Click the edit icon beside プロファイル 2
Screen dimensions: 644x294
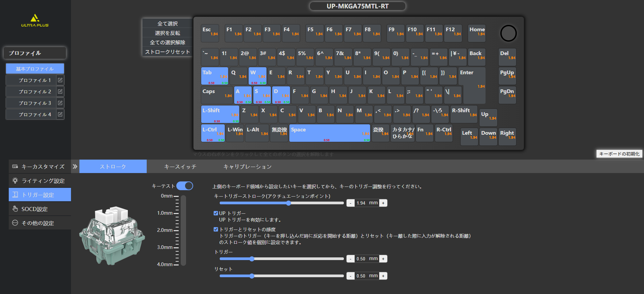tap(60, 92)
